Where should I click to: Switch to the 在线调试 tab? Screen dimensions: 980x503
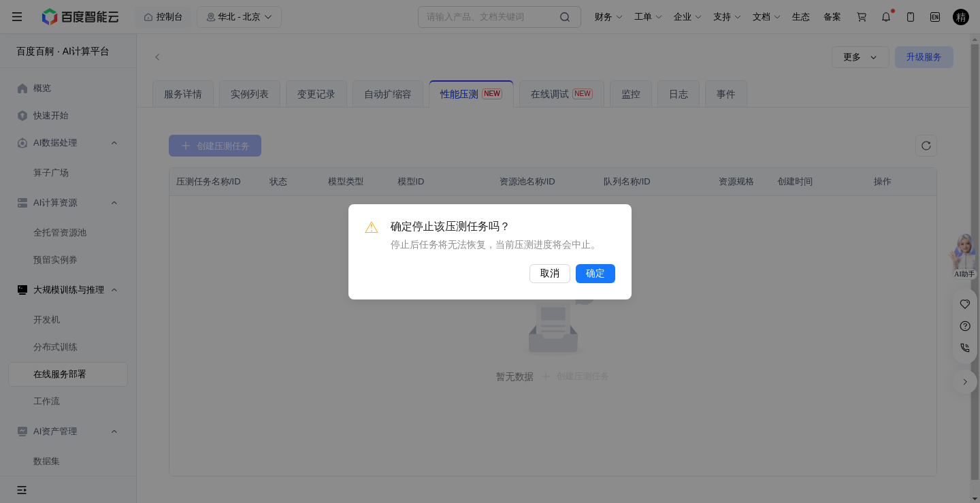pyautogui.click(x=561, y=94)
